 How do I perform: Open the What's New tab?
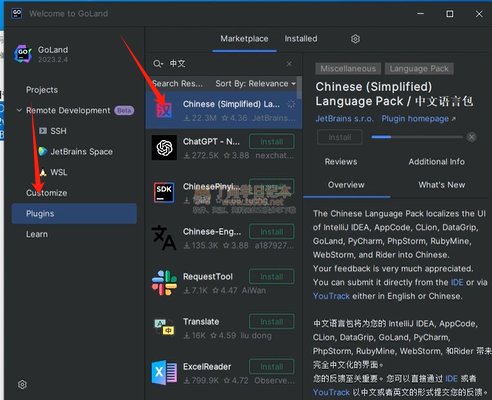point(442,185)
